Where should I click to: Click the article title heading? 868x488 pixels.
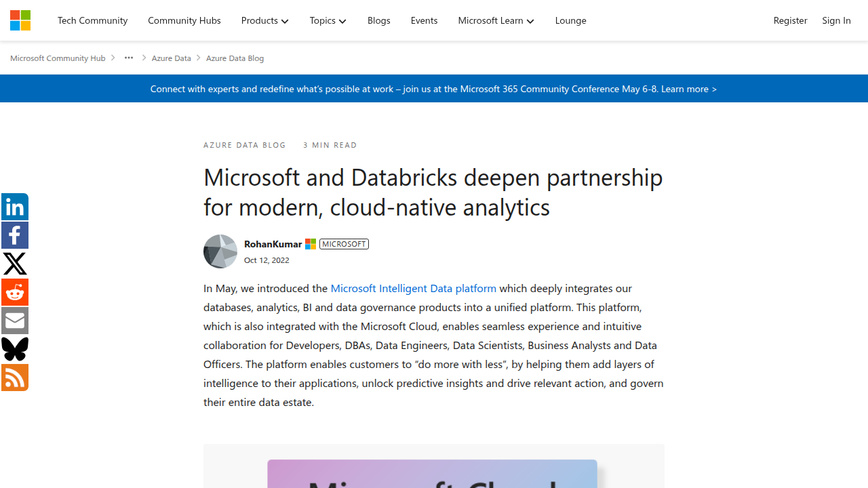433,192
